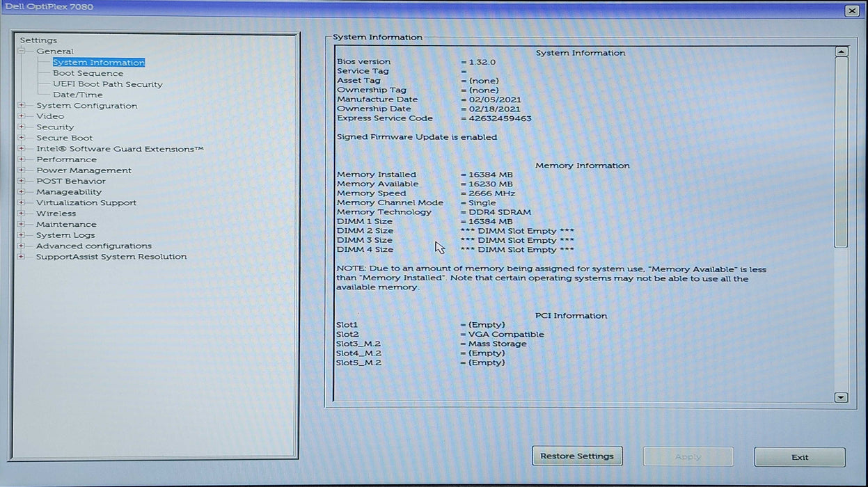
Task: Open UEFI Boot Path Security
Action: point(107,84)
